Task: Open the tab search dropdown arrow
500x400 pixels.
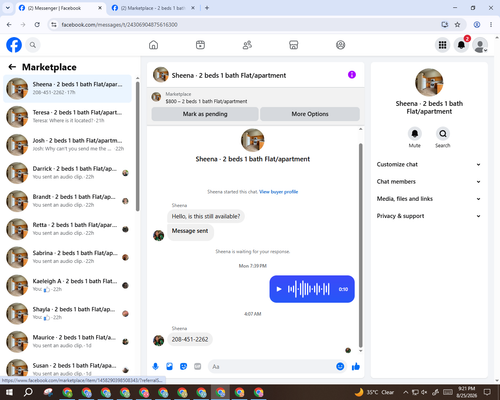Action: (8, 8)
